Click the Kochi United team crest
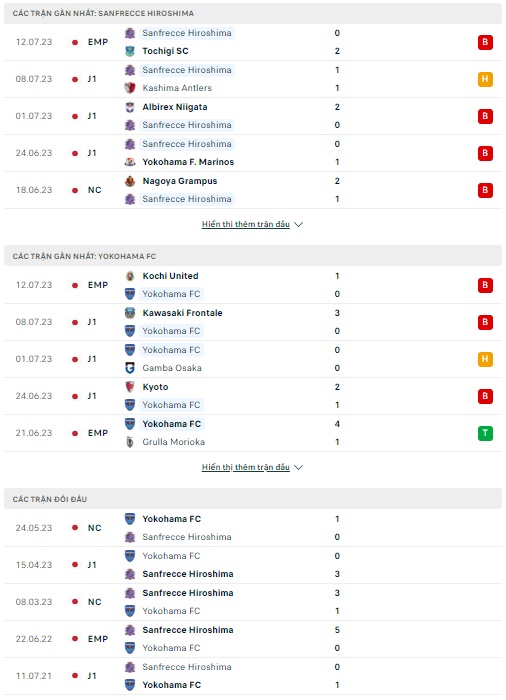 click(130, 276)
